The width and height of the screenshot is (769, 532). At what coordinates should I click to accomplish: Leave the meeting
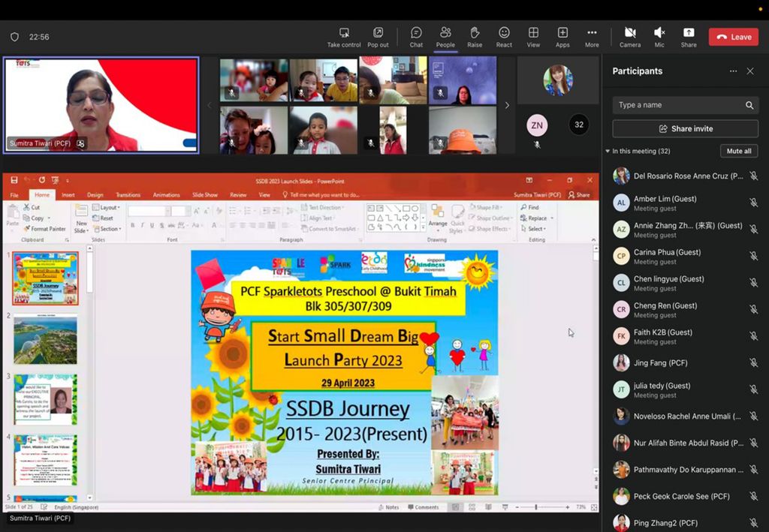pyautogui.click(x=733, y=37)
